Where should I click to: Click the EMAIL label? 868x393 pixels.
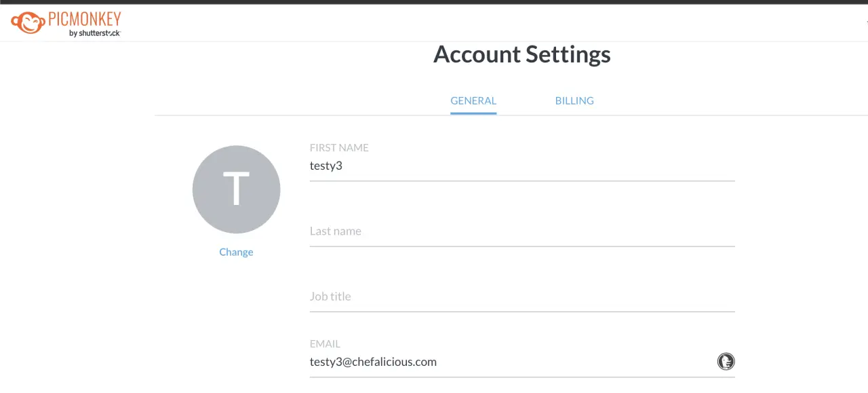click(x=325, y=343)
